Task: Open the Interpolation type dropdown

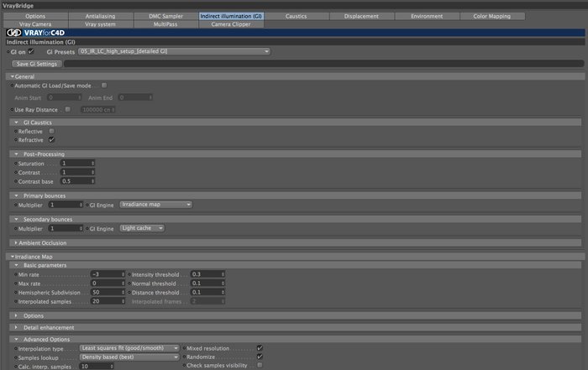Action: 129,348
